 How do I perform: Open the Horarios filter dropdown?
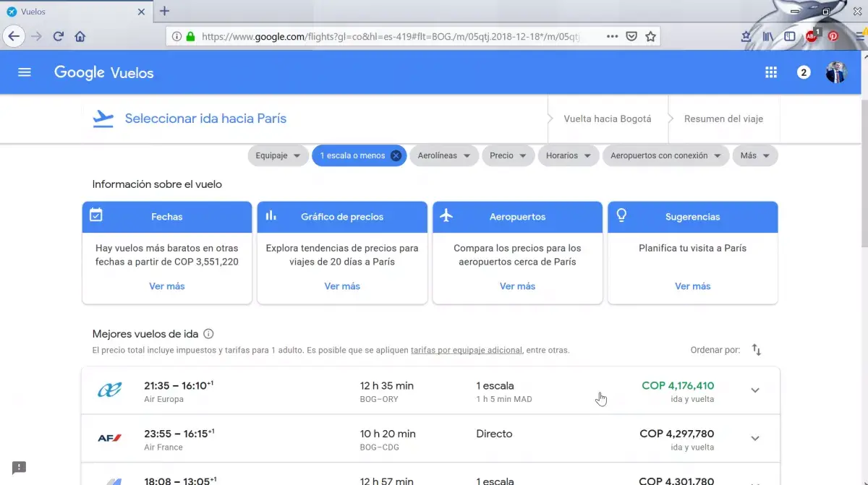569,155
